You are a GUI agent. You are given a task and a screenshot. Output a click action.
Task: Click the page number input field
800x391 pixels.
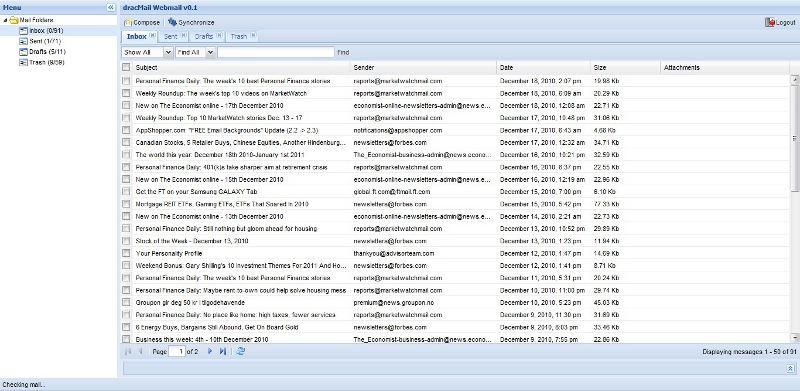click(x=177, y=351)
